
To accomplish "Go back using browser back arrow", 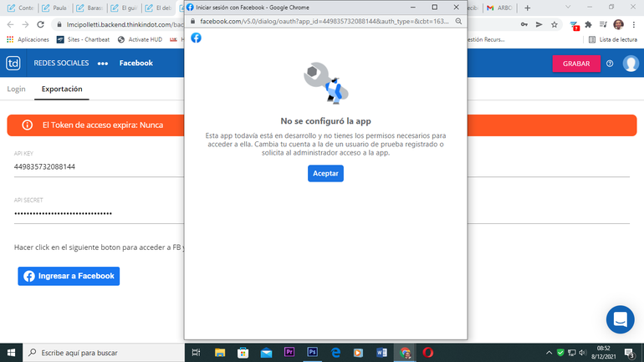I will [x=11, y=24].
